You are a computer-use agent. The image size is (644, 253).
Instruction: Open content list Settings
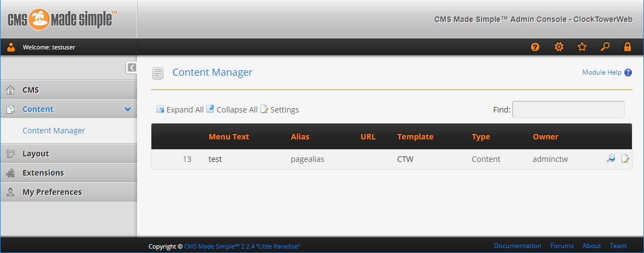(280, 110)
